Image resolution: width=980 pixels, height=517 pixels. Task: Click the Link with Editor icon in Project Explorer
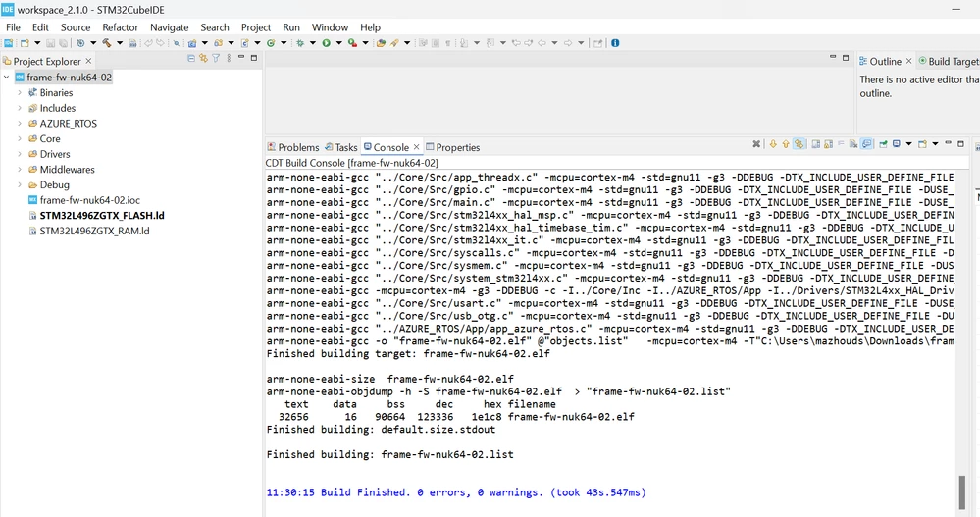pyautogui.click(x=203, y=58)
